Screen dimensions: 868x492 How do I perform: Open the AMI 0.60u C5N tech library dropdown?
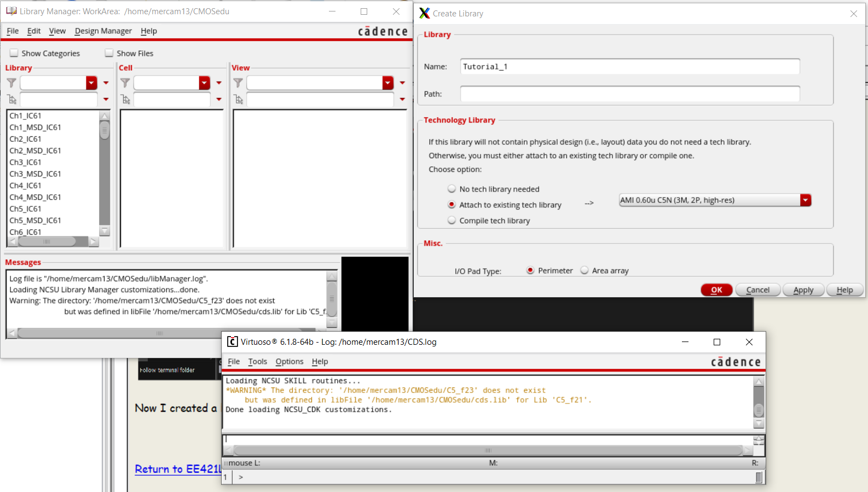point(805,200)
